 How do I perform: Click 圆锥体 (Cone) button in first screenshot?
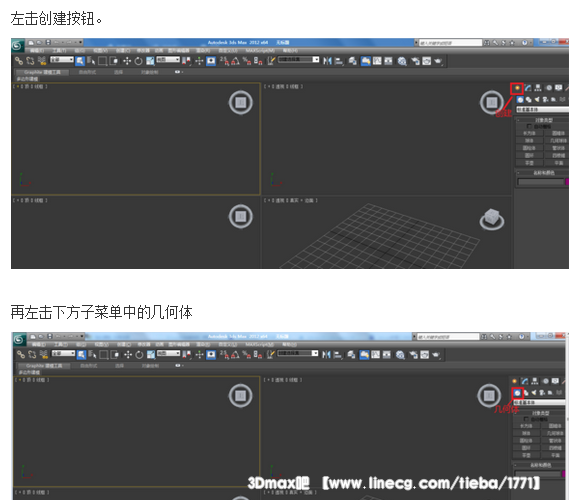[x=558, y=133]
